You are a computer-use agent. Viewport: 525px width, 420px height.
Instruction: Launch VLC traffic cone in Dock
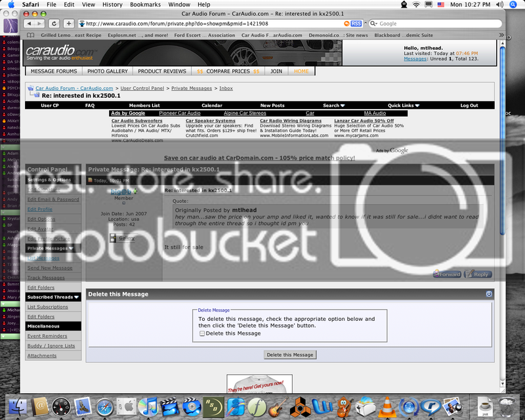[x=387, y=407]
